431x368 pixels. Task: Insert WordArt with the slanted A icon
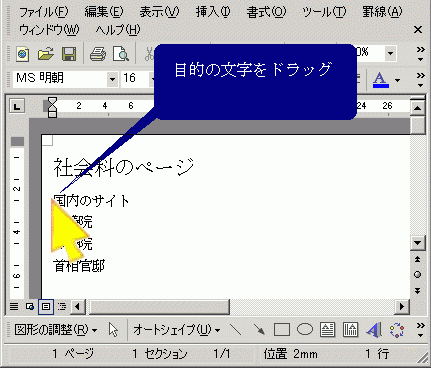373,330
